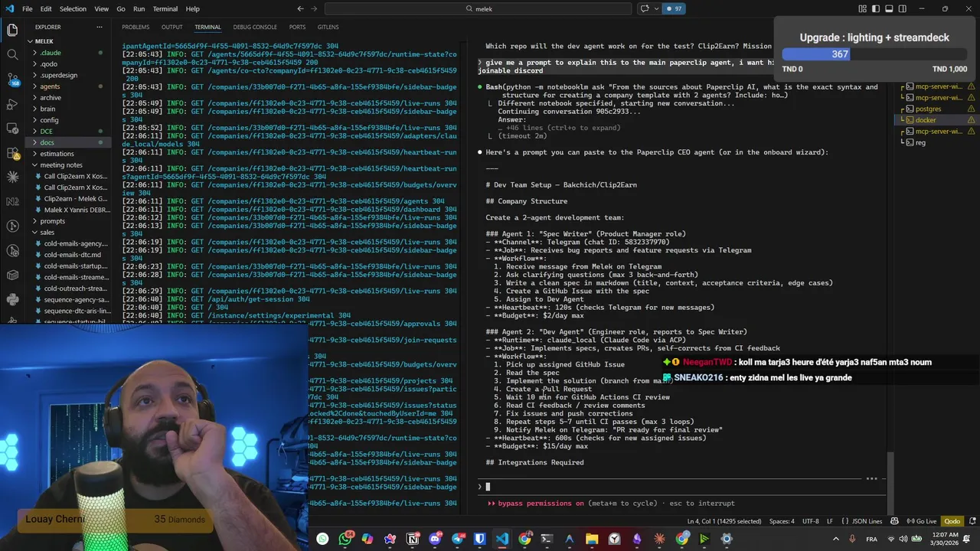
Task: Collapse the meeting notes folder
Action: coord(61,165)
